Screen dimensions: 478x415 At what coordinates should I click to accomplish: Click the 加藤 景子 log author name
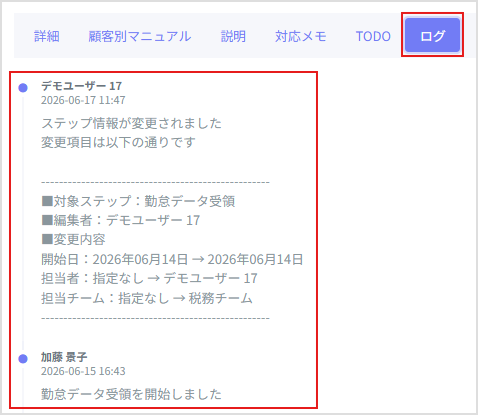(x=64, y=357)
